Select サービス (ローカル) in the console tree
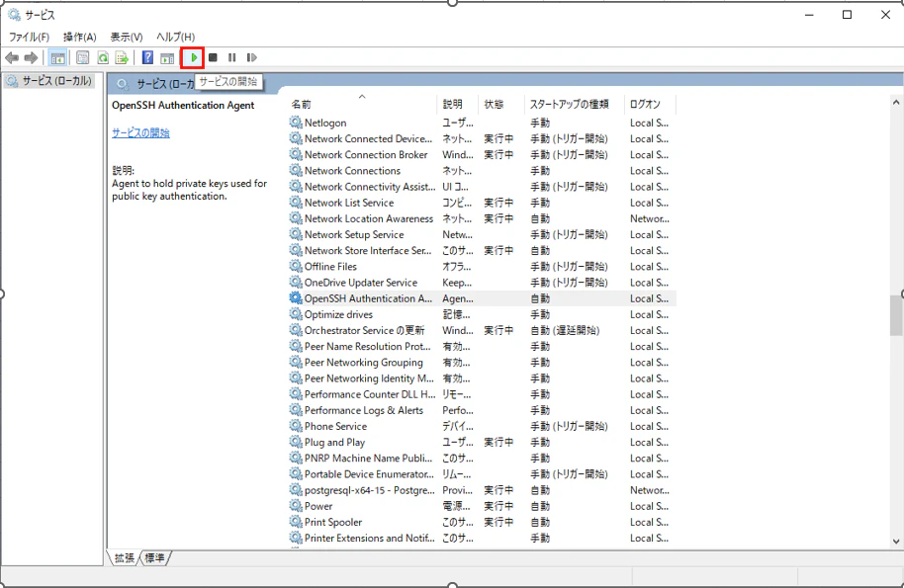 click(49, 81)
